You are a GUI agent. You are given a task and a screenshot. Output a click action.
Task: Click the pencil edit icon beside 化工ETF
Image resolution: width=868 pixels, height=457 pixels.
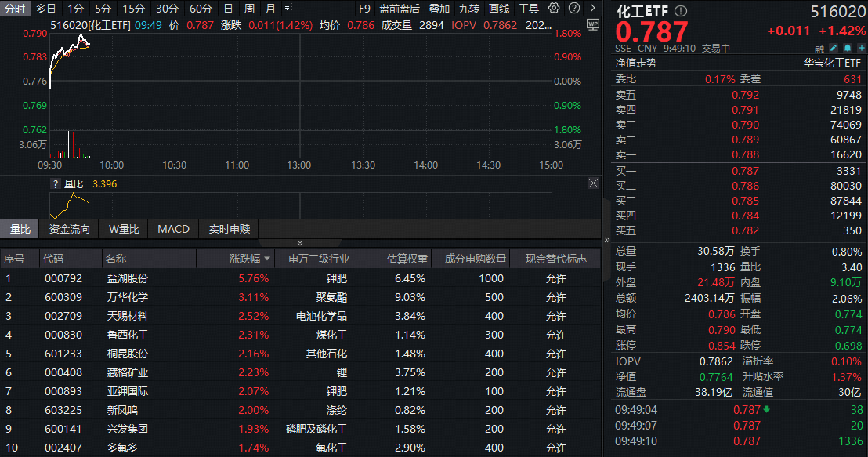coord(833,48)
